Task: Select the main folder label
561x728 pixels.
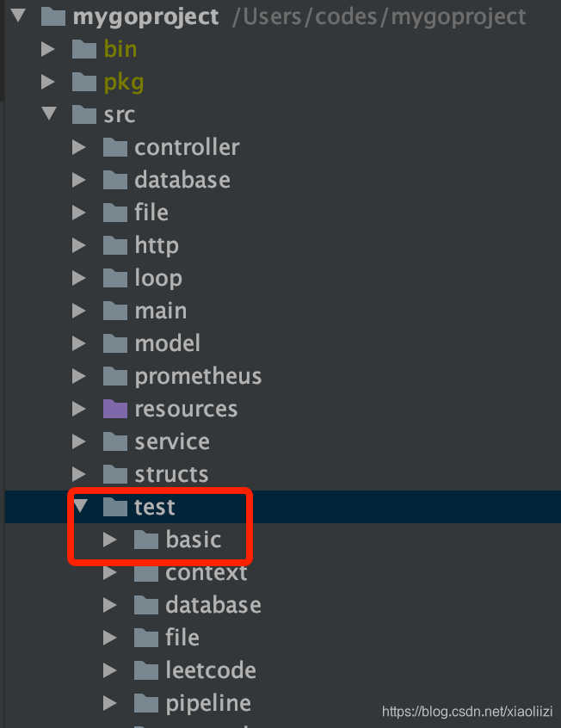Action: point(161,311)
